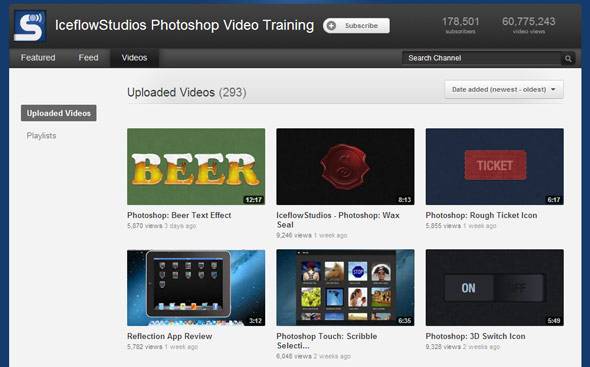Viewport: 590px width, 367px height.
Task: Open the Featured tab
Action: coord(38,58)
